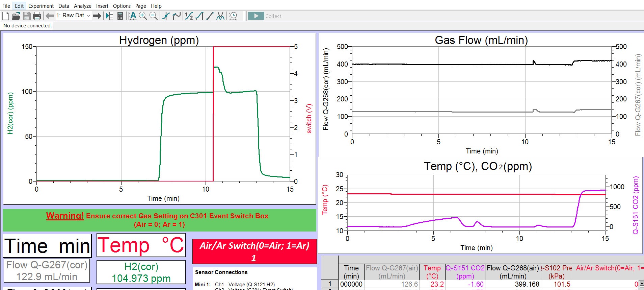Click the H2(cor) (ppm) y-axis label

click(10, 113)
